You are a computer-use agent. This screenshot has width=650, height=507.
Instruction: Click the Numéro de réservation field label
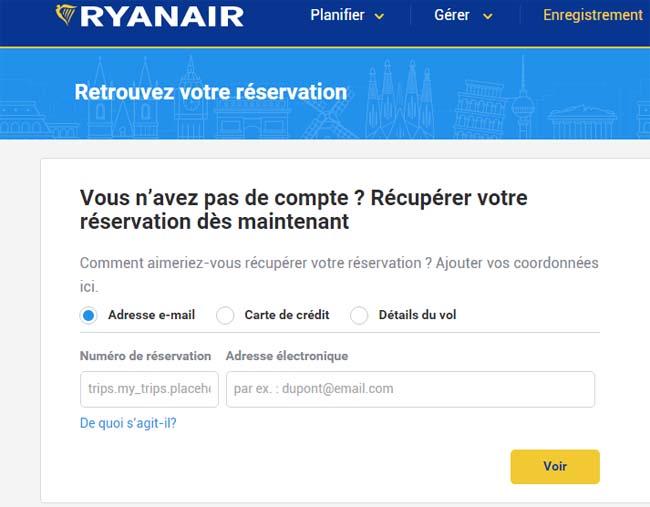click(146, 356)
